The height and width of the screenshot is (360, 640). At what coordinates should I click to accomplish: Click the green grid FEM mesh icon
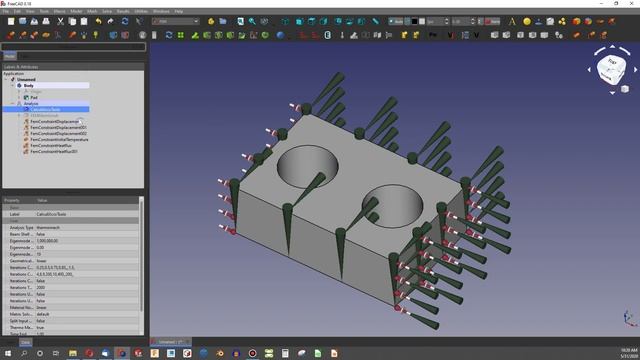[x=180, y=35]
